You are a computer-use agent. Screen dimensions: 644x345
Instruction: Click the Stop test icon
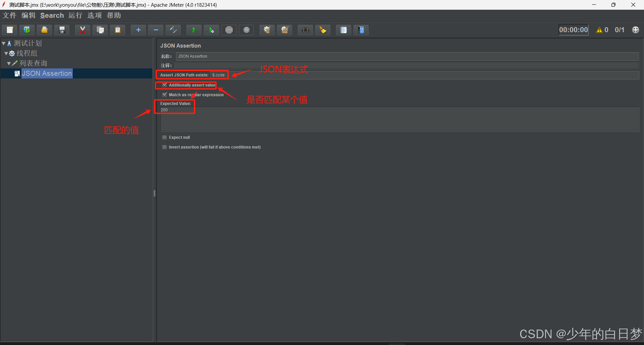point(229,30)
